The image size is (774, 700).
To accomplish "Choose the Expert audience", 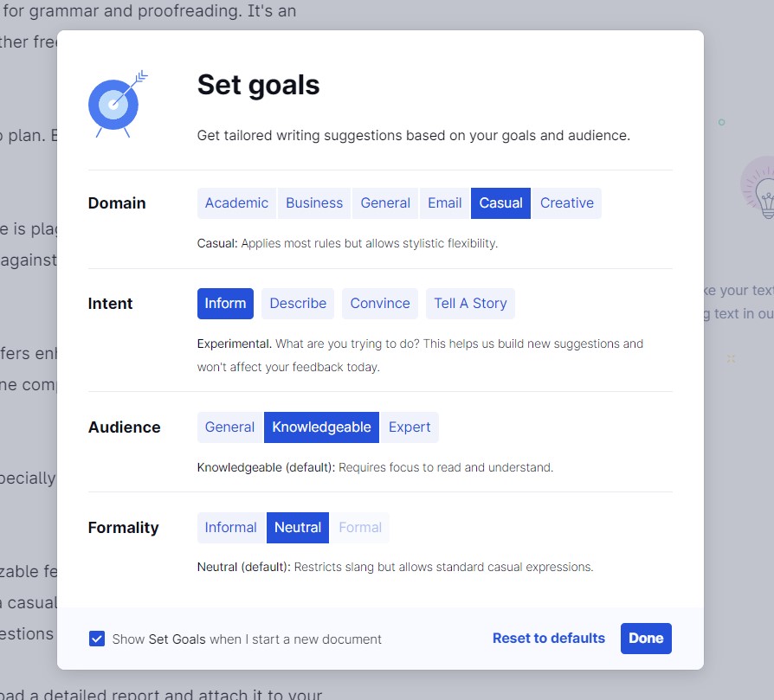I will (x=410, y=427).
